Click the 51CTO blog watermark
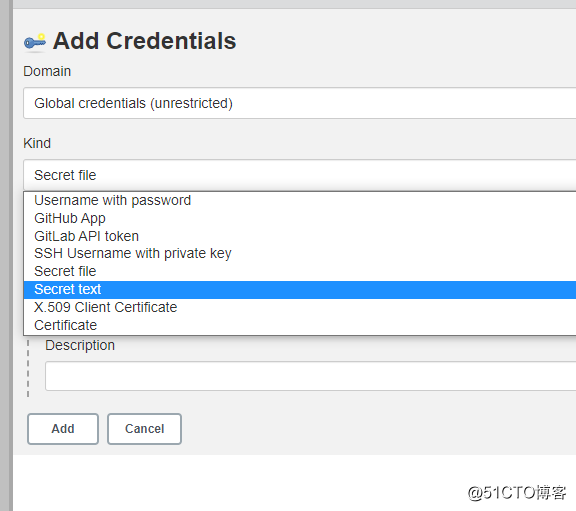The height and width of the screenshot is (511, 576). click(517, 493)
